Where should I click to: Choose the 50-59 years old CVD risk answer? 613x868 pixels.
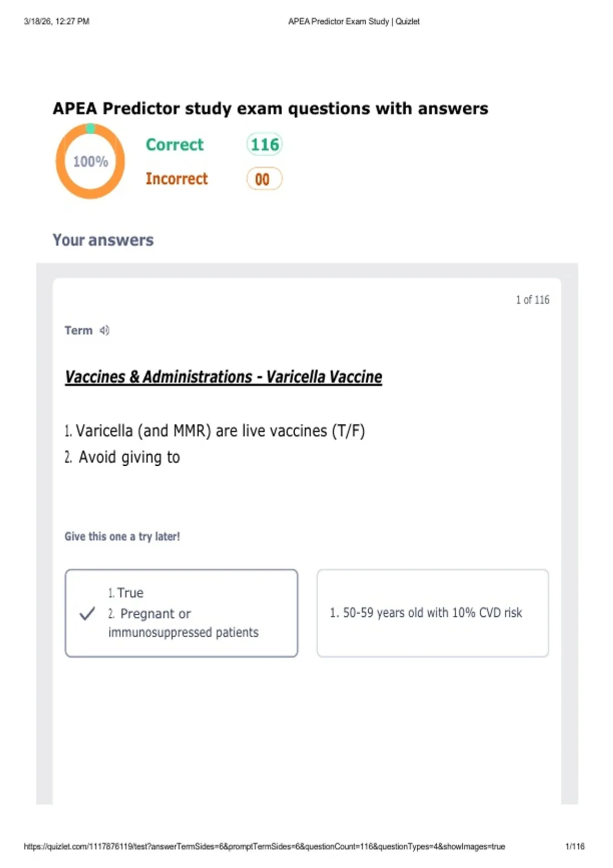[x=433, y=613]
